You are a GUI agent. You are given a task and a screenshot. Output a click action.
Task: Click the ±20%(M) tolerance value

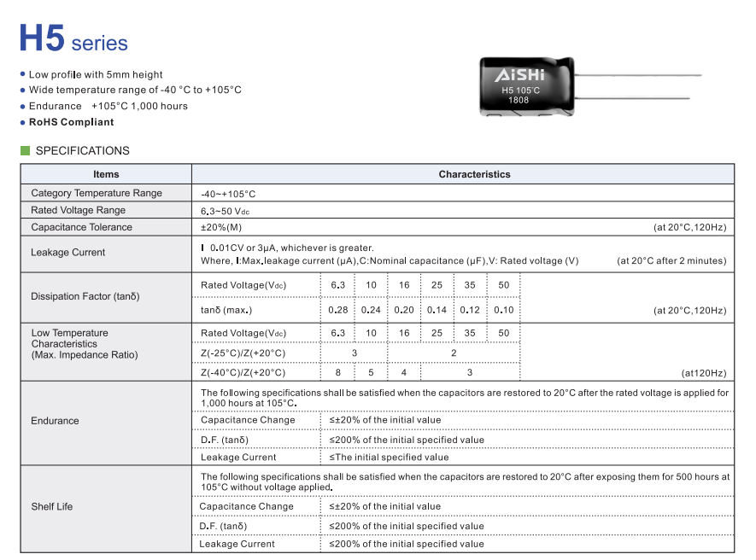221,227
